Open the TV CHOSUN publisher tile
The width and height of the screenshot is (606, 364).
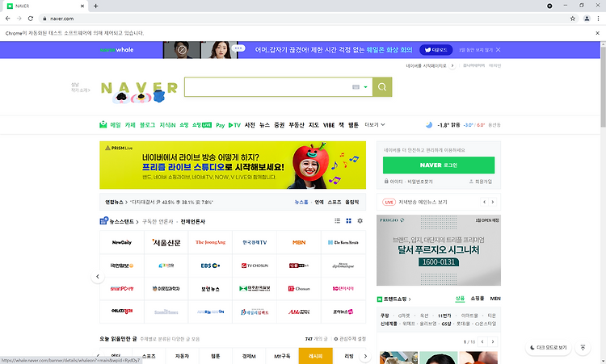(x=255, y=266)
